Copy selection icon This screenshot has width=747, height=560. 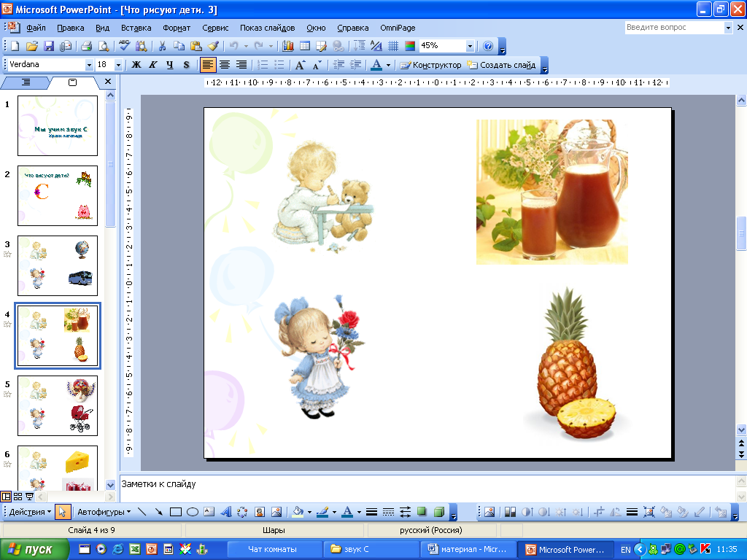pos(179,46)
